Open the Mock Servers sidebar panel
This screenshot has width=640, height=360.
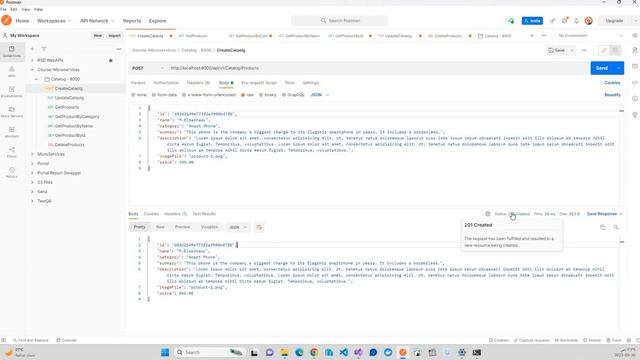(x=12, y=112)
